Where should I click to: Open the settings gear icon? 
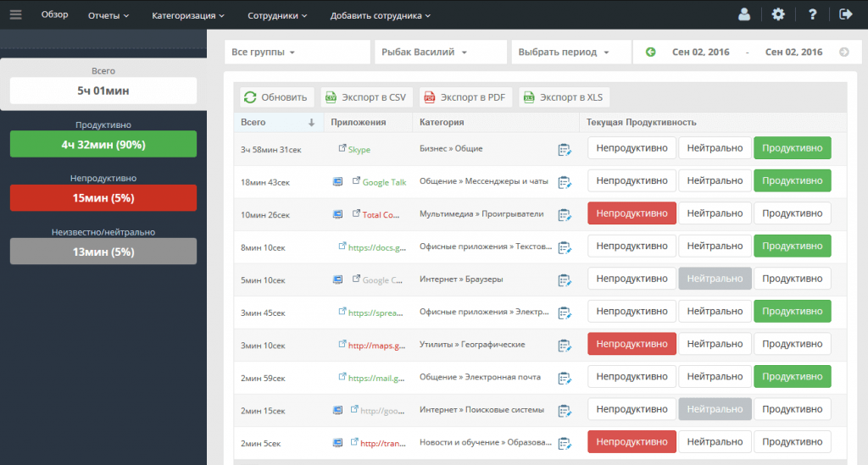point(778,14)
